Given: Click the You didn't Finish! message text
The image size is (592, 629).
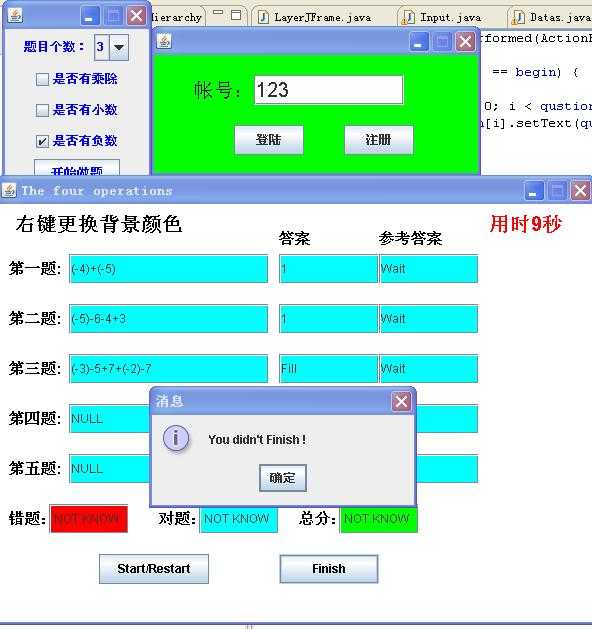Looking at the screenshot, I should (x=257, y=440).
